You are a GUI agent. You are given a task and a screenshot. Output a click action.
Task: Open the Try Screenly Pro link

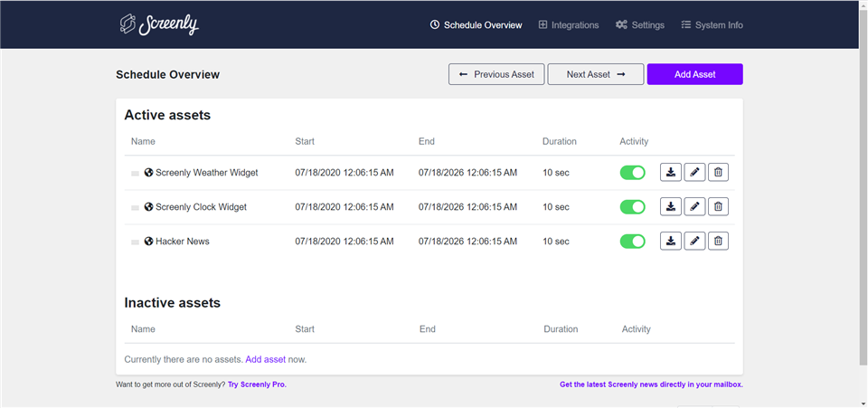257,384
